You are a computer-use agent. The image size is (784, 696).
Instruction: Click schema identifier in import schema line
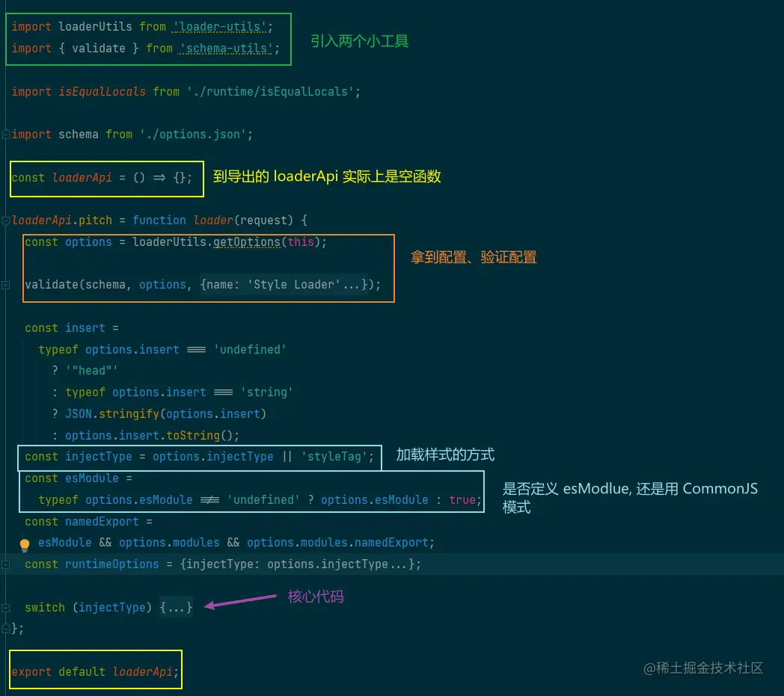[79, 135]
